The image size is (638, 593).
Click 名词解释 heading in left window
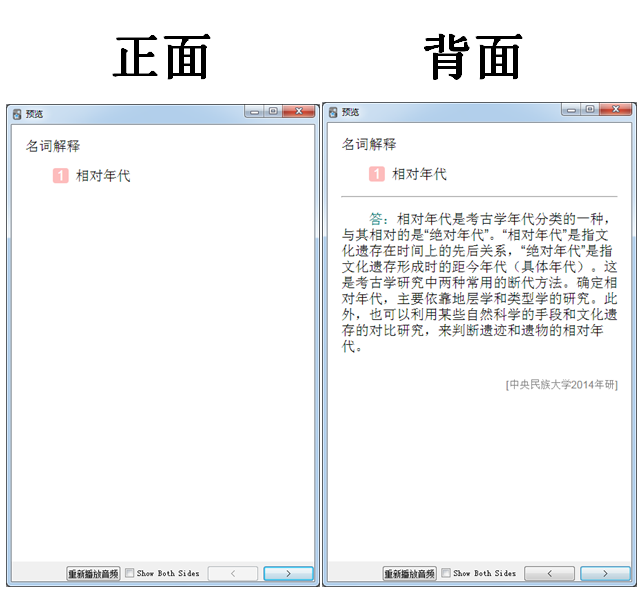click(x=53, y=146)
